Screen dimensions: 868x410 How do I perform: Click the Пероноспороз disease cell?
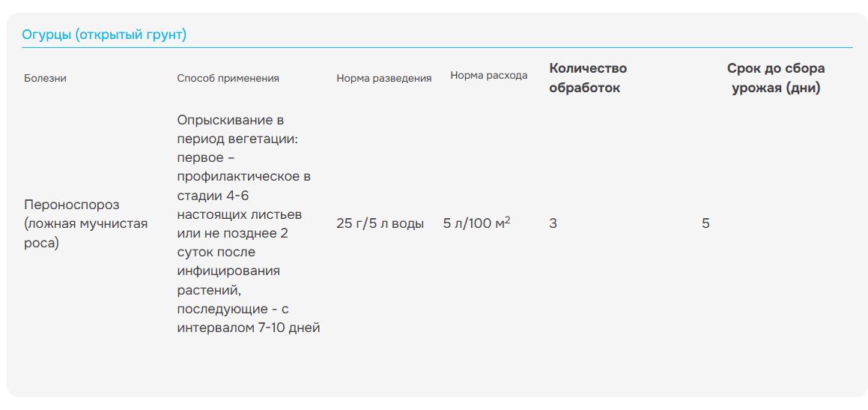pyautogui.click(x=72, y=205)
